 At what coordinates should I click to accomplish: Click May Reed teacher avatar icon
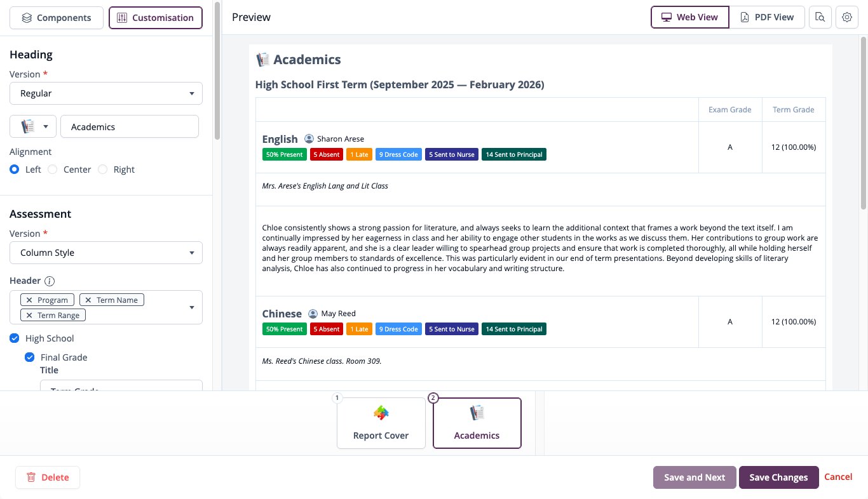tap(313, 314)
